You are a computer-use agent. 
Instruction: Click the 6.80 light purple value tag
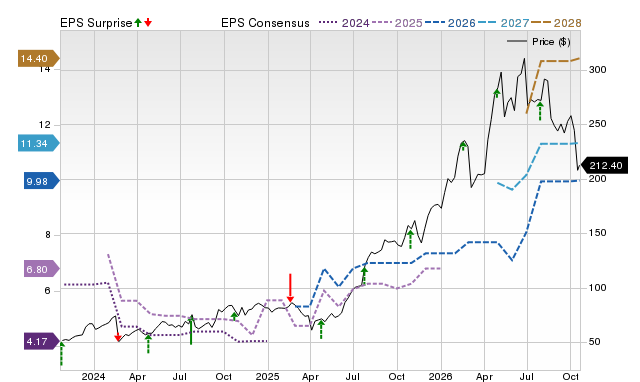click(x=41, y=269)
